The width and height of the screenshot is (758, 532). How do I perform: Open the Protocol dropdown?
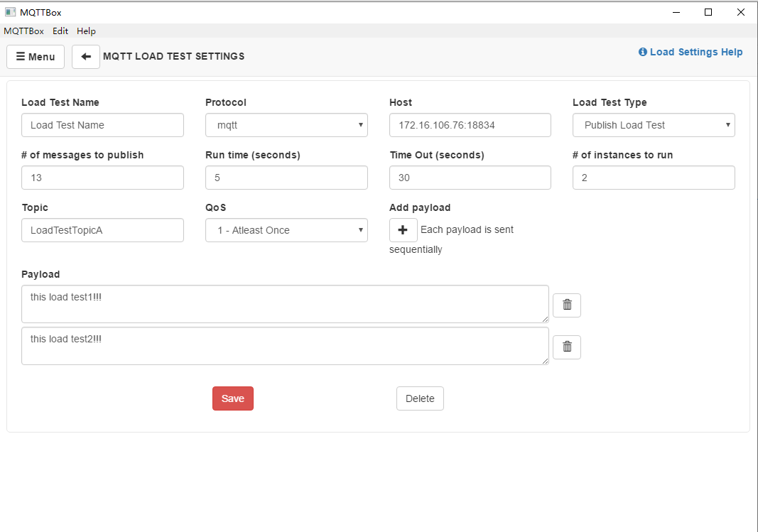286,125
